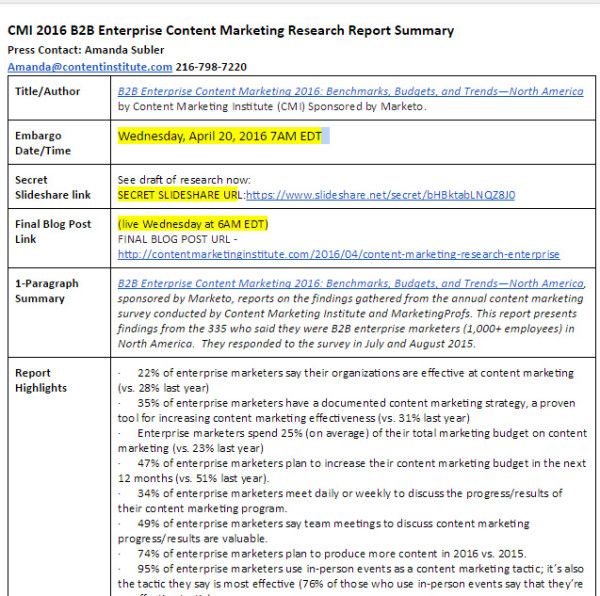Click the 'Report Highlights' row label
Viewport: 600px width, 596px height.
[x=41, y=380]
